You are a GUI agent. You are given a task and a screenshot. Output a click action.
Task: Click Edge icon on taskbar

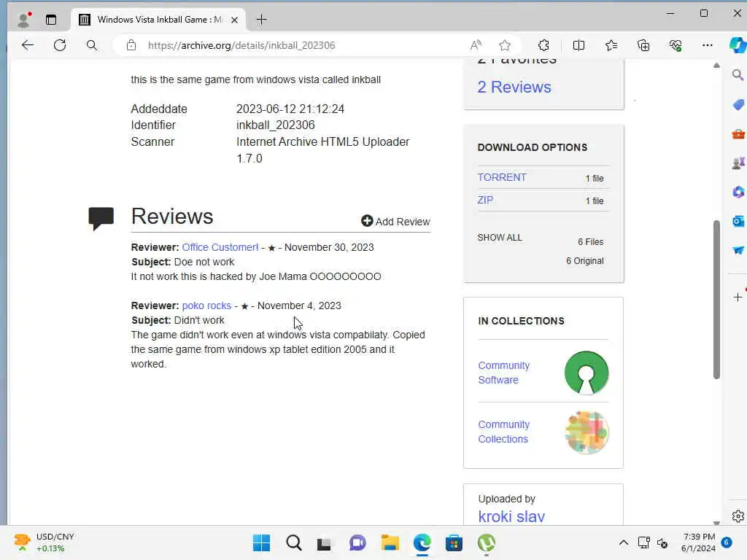coord(422,542)
